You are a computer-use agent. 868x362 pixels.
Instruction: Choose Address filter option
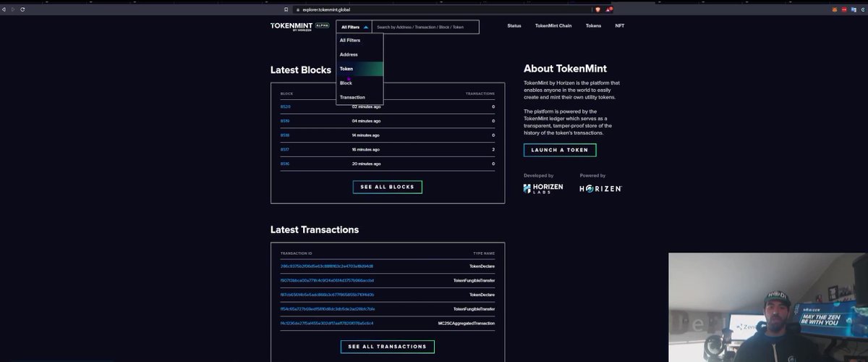(359, 54)
